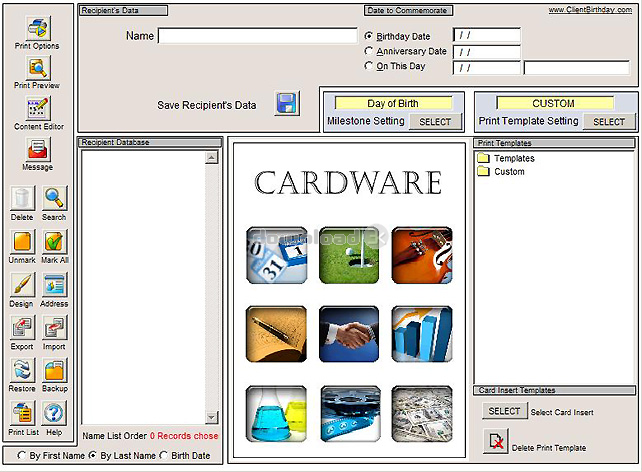Screen dimensions: 642x472
Task: Select the Anniversary Date option
Action: 368,51
